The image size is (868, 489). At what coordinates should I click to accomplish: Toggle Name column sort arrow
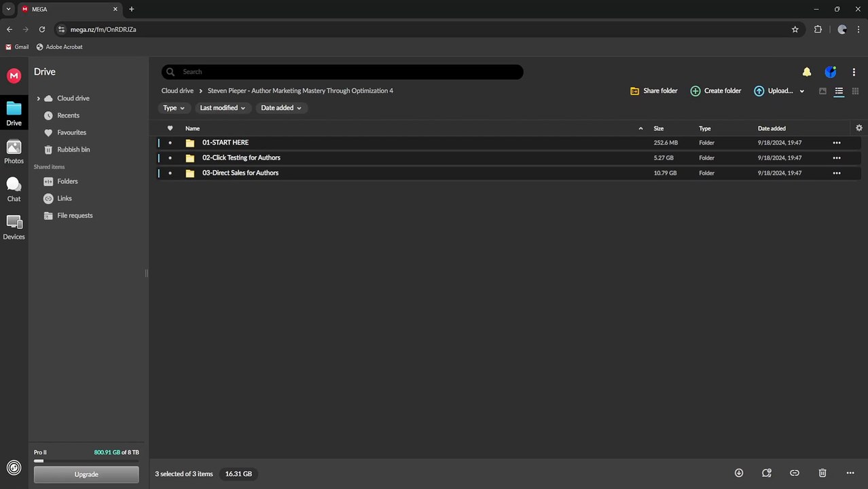pos(640,128)
